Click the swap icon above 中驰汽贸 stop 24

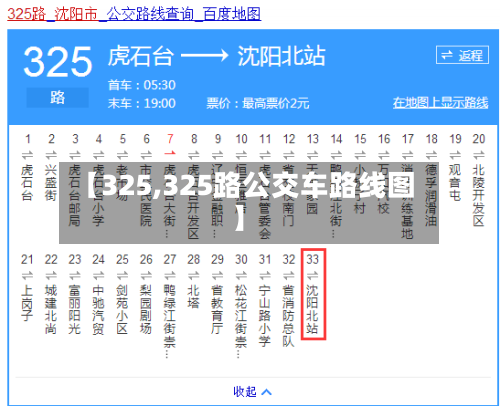tap(99, 276)
